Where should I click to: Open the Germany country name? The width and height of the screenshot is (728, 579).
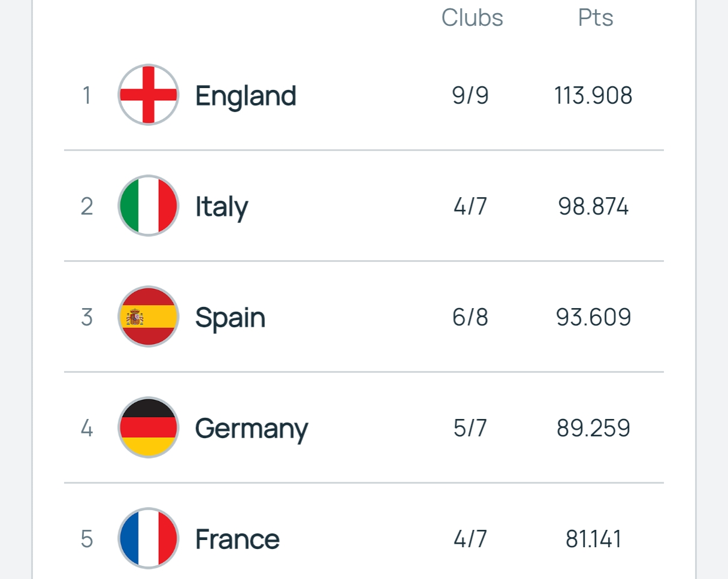252,429
